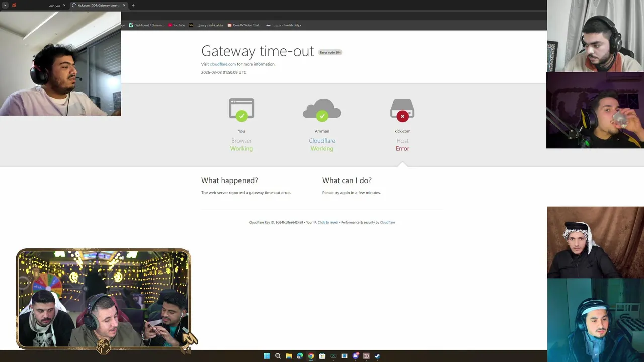This screenshot has height=362, width=644.
Task: Click the What happened? heading
Action: click(x=229, y=180)
